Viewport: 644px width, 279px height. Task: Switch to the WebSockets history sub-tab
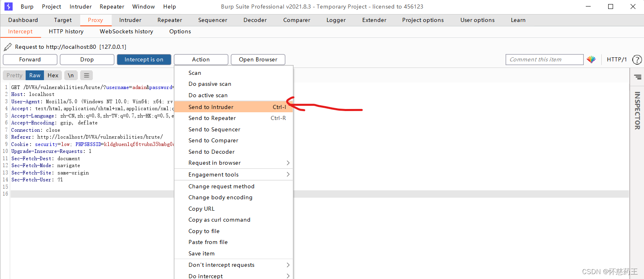pyautogui.click(x=127, y=31)
